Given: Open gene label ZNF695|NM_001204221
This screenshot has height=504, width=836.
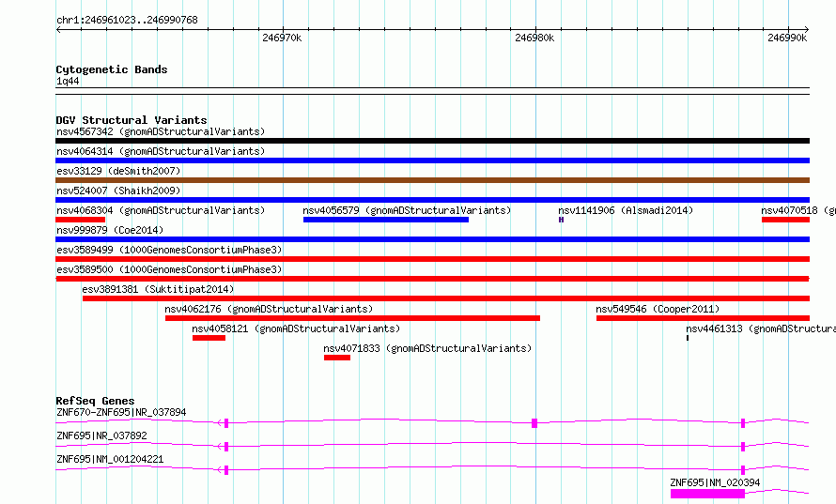Looking at the screenshot, I should [110, 459].
